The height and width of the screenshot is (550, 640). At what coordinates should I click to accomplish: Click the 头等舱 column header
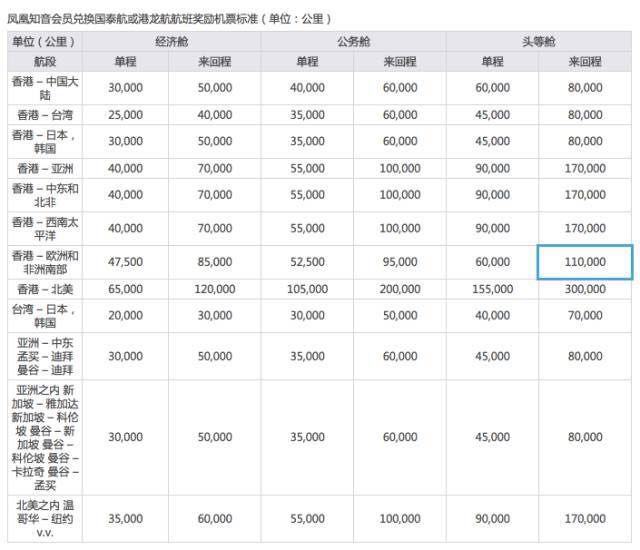pyautogui.click(x=539, y=41)
